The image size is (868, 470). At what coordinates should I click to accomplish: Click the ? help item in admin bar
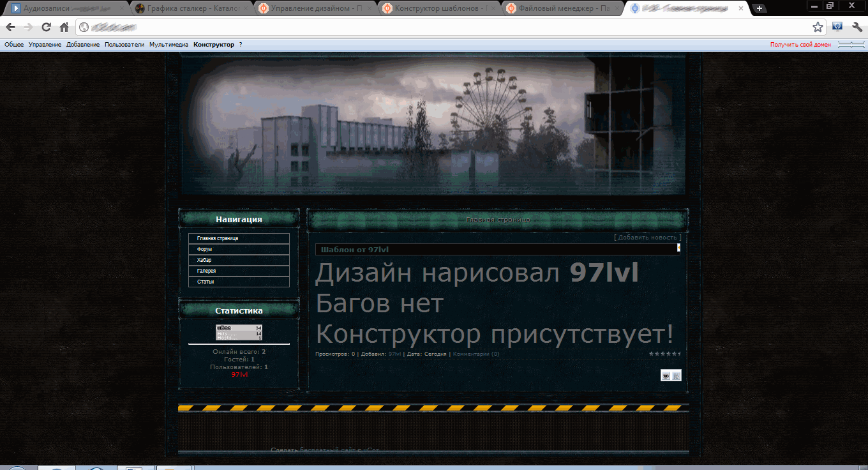click(x=241, y=45)
